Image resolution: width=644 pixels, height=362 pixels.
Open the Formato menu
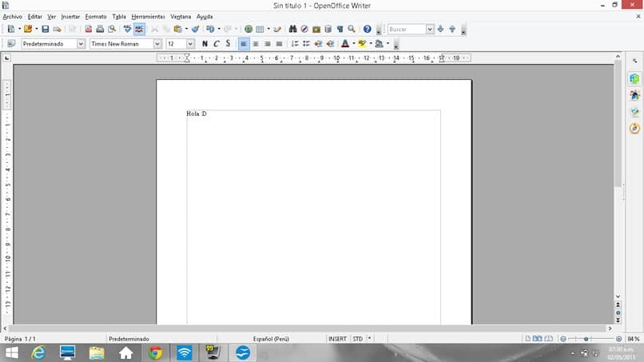[96, 16]
